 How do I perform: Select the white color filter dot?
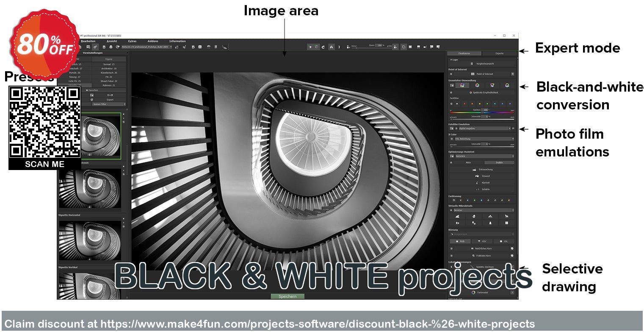point(457,103)
